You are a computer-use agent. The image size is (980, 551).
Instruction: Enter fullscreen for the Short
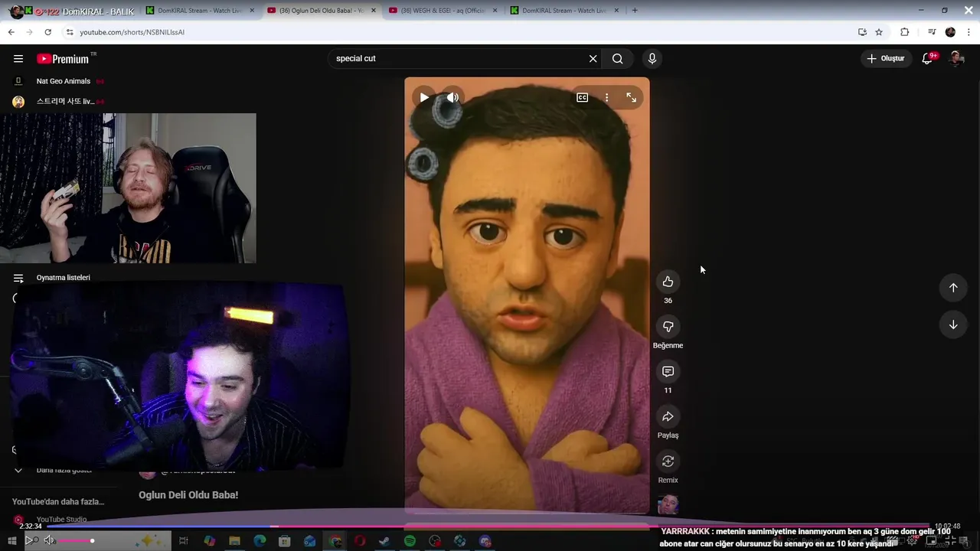point(631,97)
